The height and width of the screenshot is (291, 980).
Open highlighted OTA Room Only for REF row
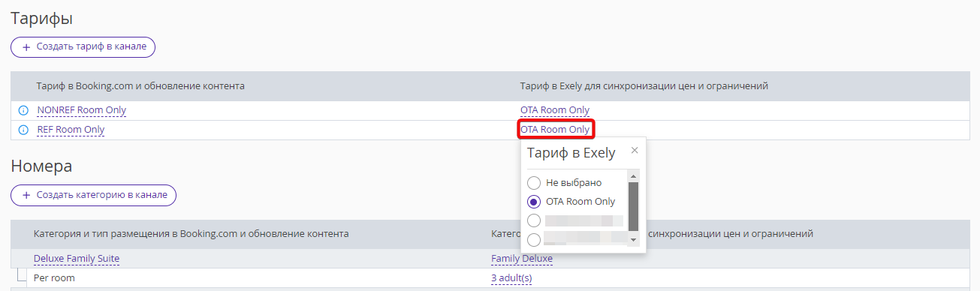(555, 129)
